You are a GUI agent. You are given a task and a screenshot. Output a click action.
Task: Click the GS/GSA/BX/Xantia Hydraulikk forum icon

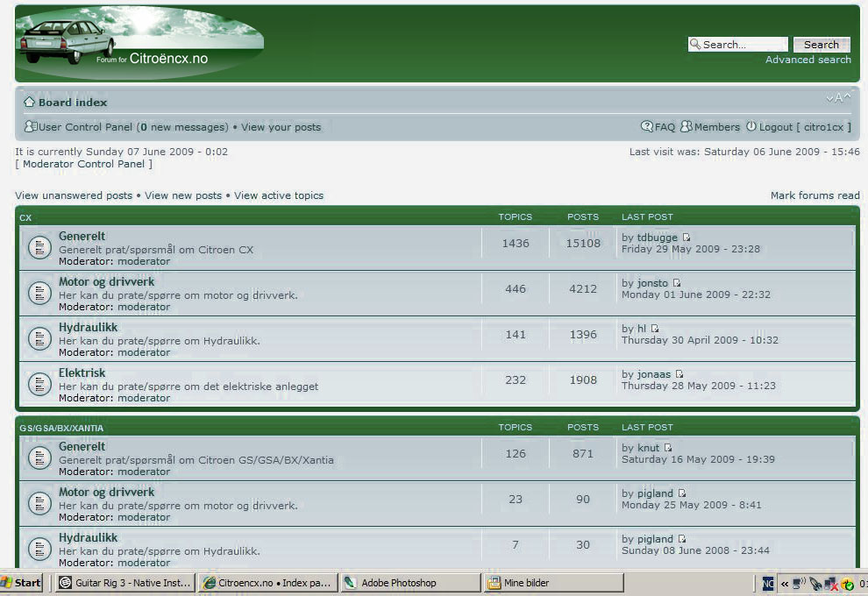39,549
